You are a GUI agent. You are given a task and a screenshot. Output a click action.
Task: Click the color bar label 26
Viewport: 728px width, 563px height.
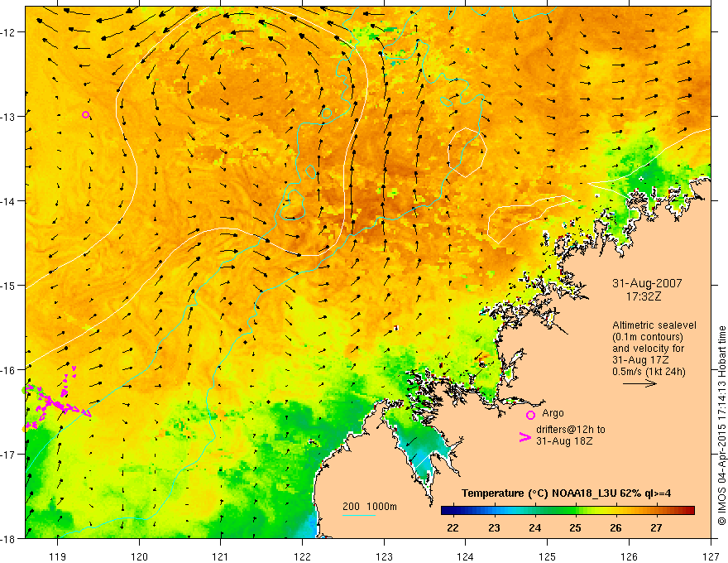pyautogui.click(x=615, y=528)
